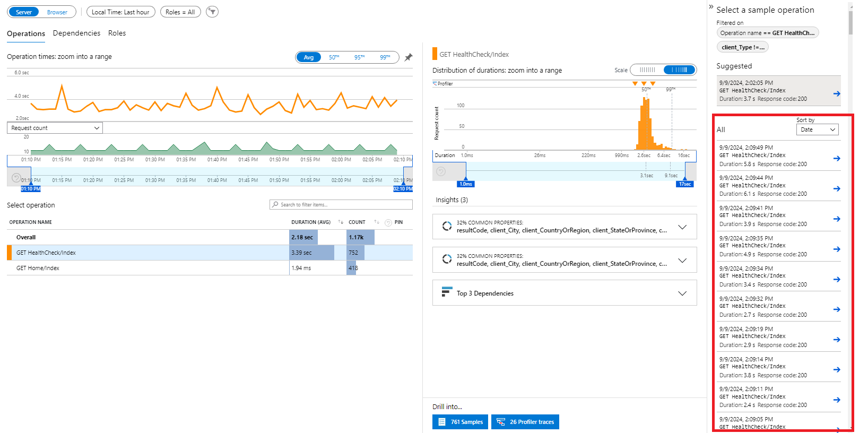Open the add filter funnel icon
The width and height of the screenshot is (868, 433).
212,12
